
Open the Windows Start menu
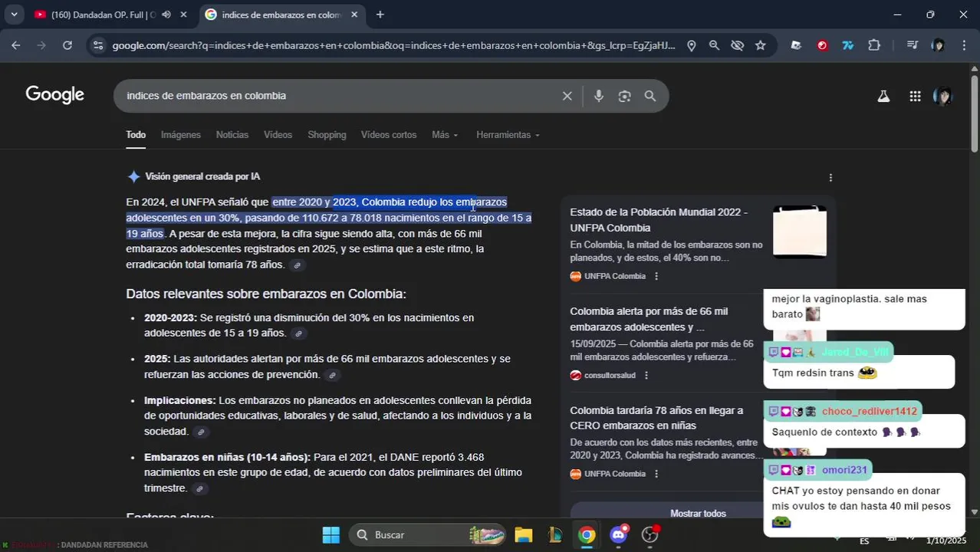pos(331,534)
